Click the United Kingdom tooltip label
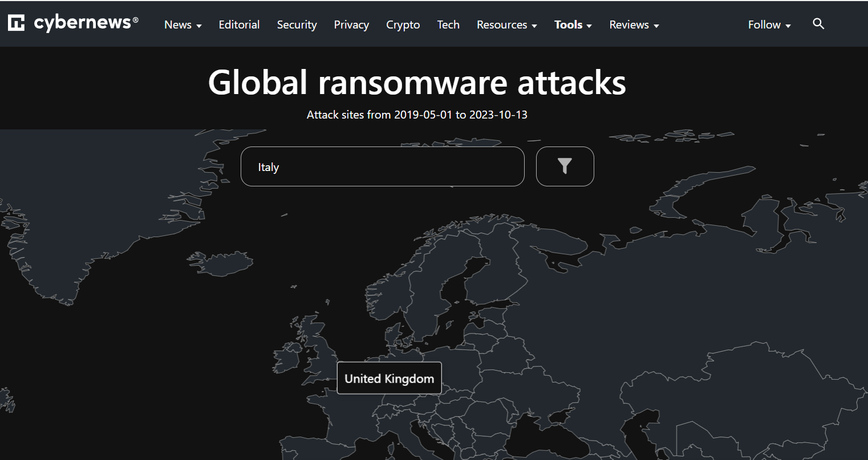Image resolution: width=868 pixels, height=460 pixels. tap(389, 378)
